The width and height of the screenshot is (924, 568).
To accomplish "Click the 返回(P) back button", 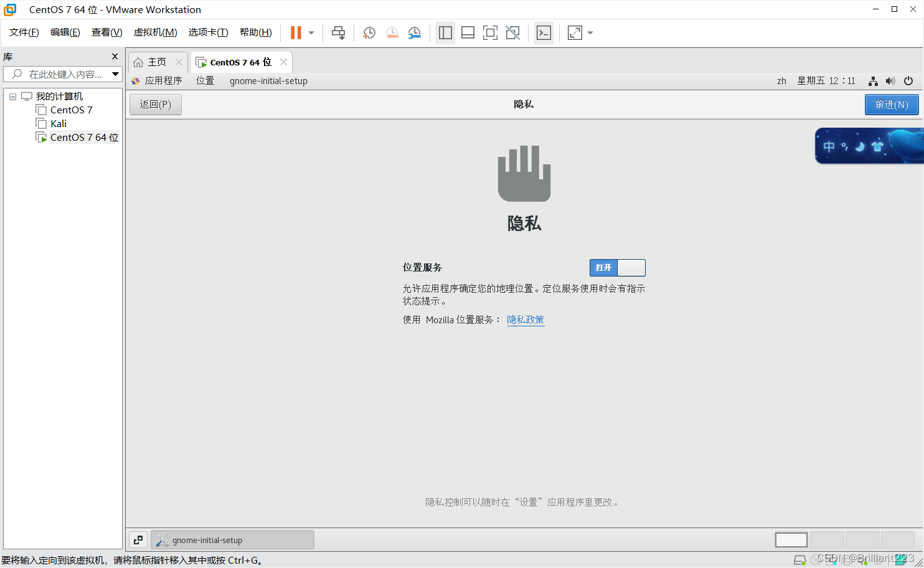I will (x=156, y=105).
